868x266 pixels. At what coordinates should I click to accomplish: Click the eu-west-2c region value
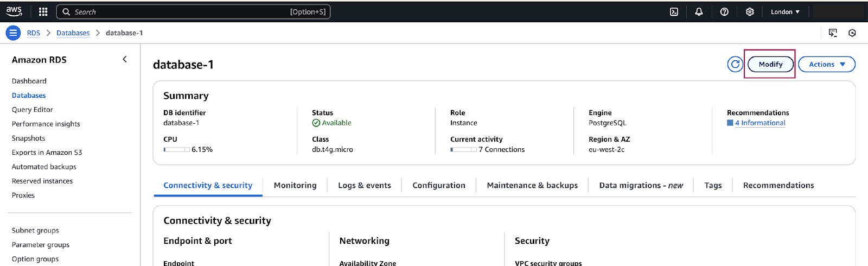[x=607, y=150]
